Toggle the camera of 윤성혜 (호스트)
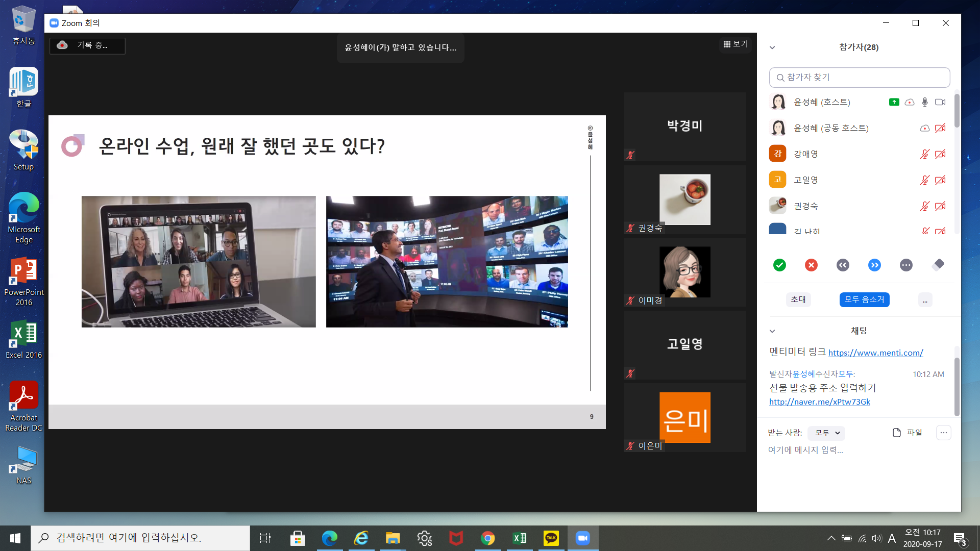Image resolution: width=980 pixels, height=551 pixels. [x=940, y=102]
